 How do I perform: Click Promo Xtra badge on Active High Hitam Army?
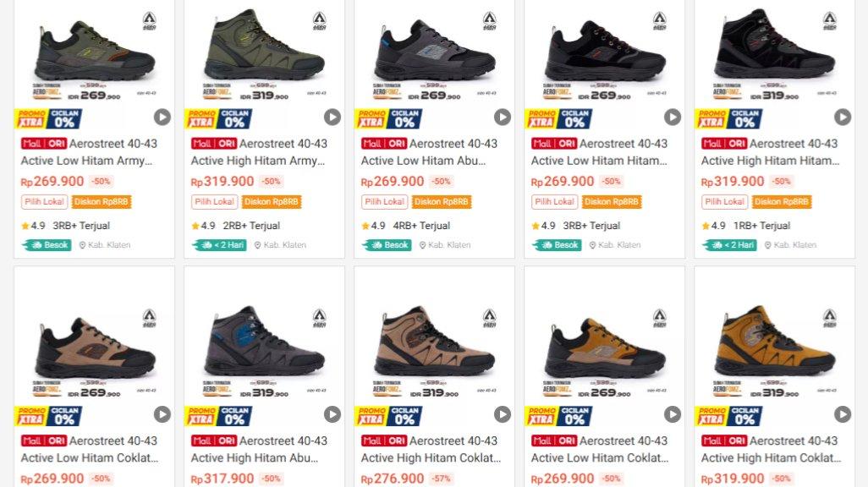tap(201, 118)
